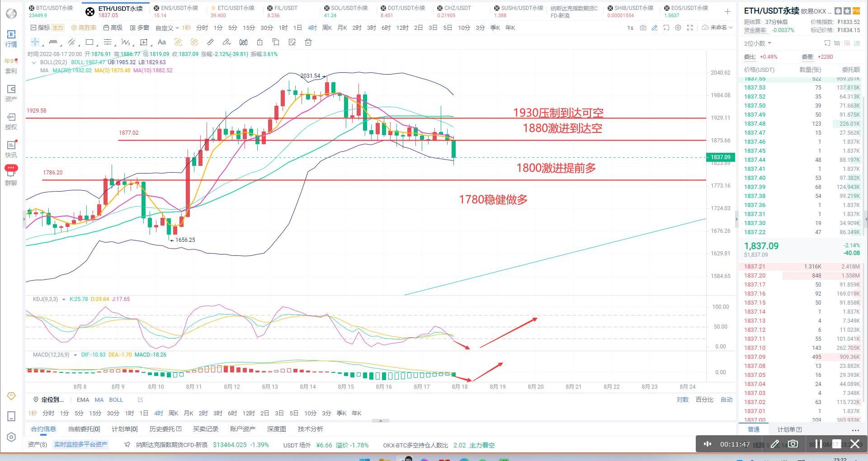Click the ruler measurement tool

click(x=210, y=42)
